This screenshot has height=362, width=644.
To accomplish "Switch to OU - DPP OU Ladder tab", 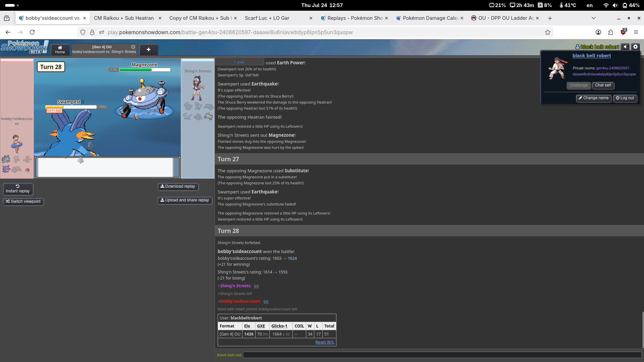I will pos(505,18).
